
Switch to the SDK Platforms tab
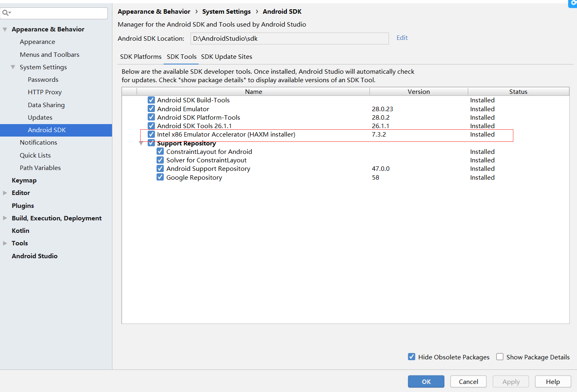[x=141, y=57]
